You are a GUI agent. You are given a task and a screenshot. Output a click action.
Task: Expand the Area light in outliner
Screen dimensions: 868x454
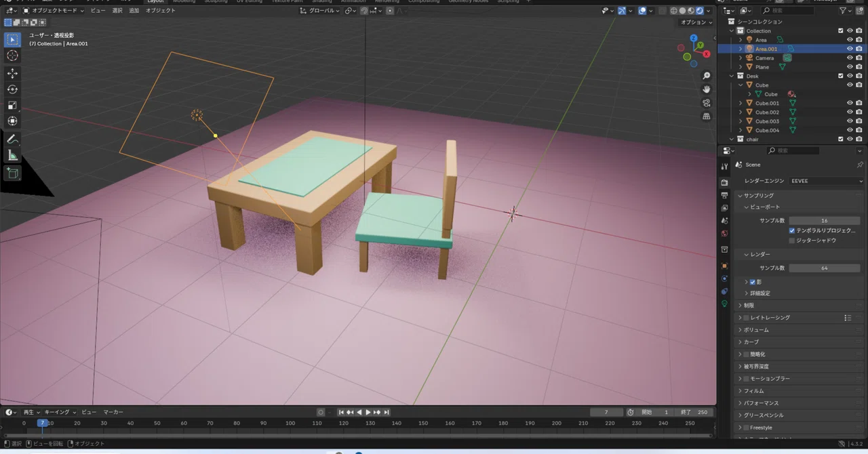click(741, 40)
